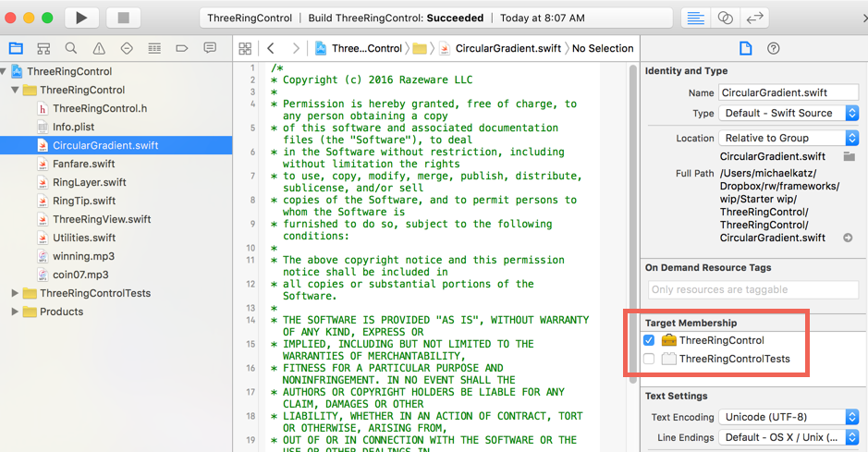868x452 pixels.
Task: Reveal full path in Finder arrow
Action: (848, 238)
